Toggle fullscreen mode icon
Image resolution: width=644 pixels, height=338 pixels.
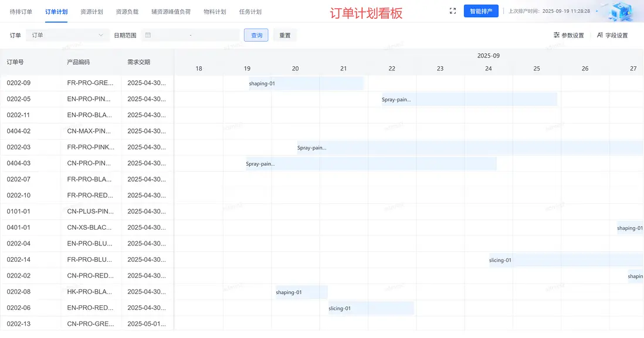(453, 11)
